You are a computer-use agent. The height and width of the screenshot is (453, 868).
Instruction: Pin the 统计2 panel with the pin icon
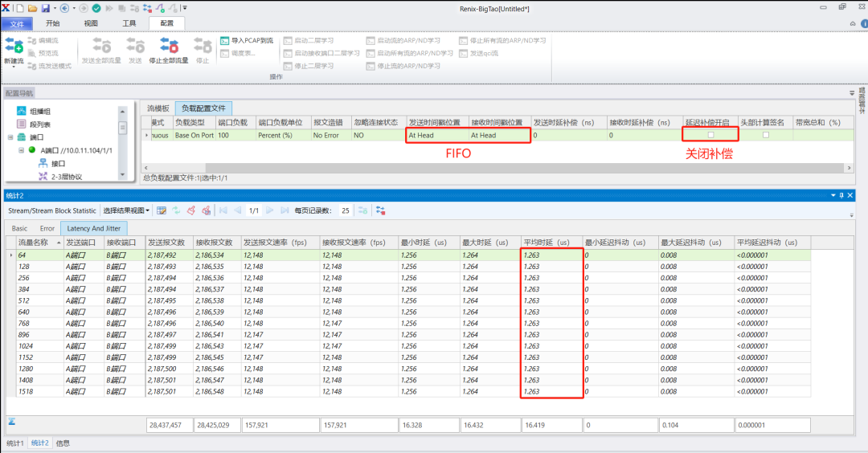coord(841,195)
